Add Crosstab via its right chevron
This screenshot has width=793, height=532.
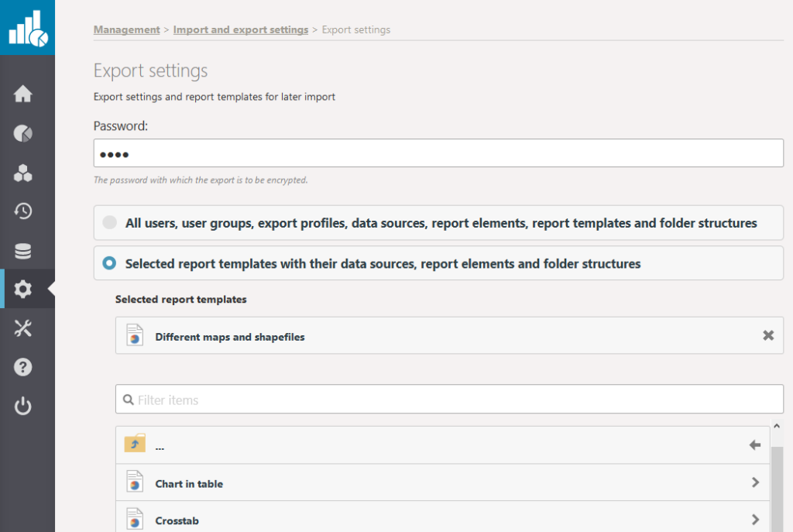coord(755,520)
